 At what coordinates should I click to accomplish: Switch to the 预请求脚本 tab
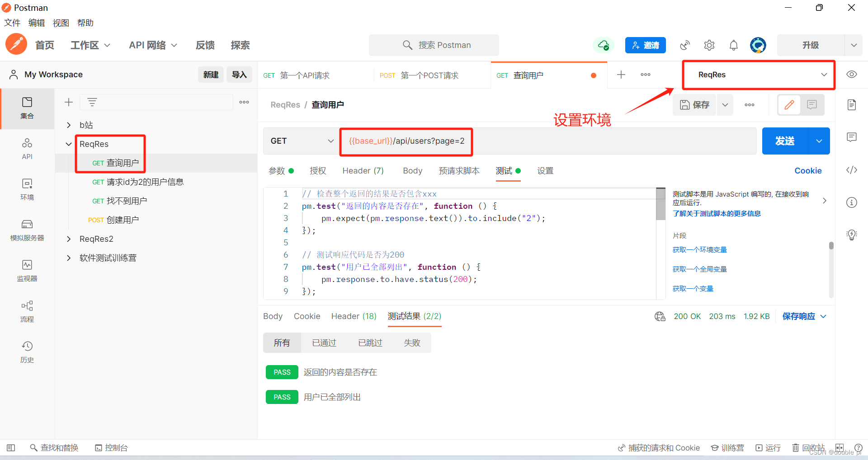coord(459,171)
